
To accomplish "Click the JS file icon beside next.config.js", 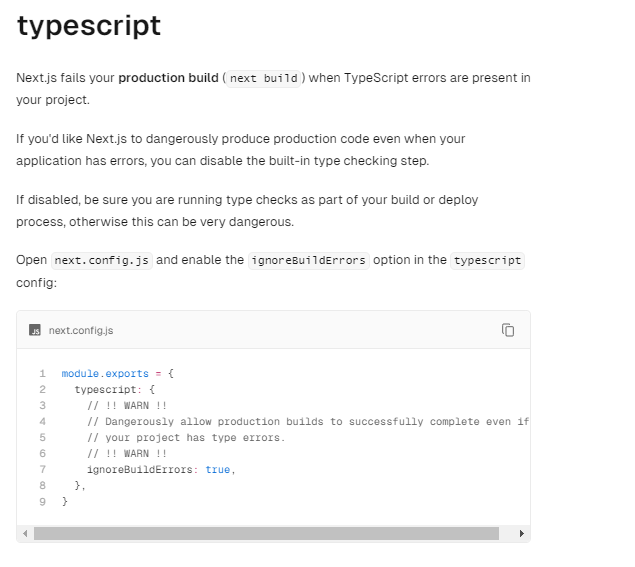I will point(35,330).
